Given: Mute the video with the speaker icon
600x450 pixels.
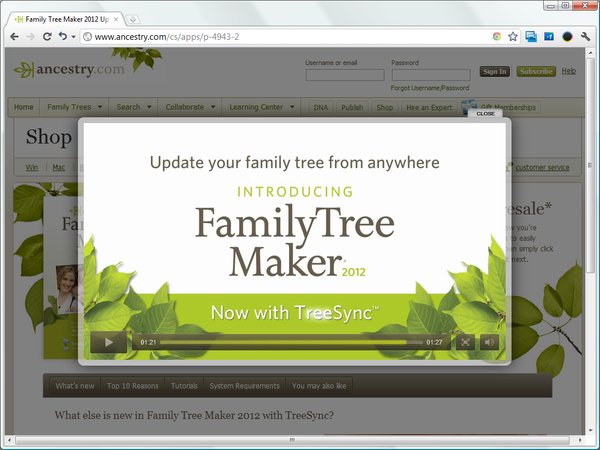Looking at the screenshot, I should pyautogui.click(x=489, y=342).
